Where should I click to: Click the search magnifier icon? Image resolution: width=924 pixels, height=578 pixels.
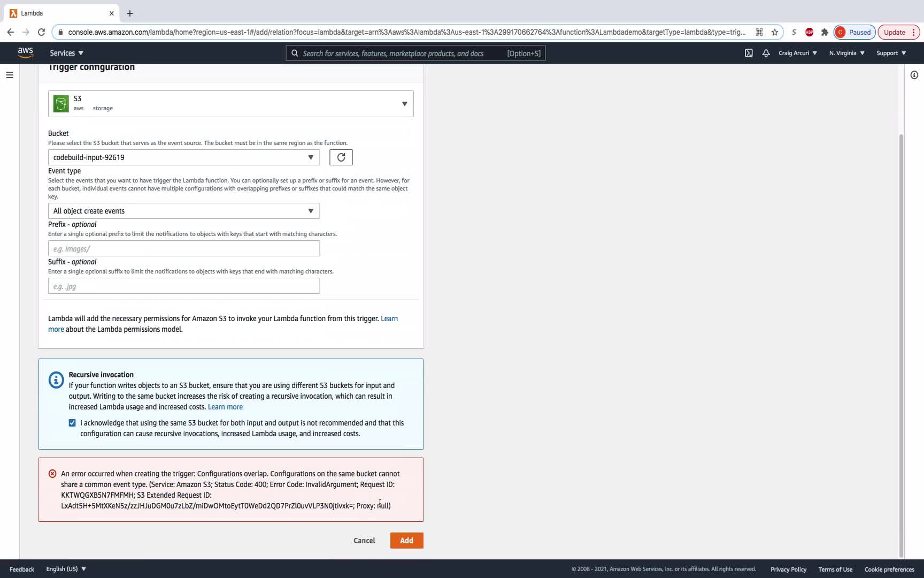coord(295,53)
